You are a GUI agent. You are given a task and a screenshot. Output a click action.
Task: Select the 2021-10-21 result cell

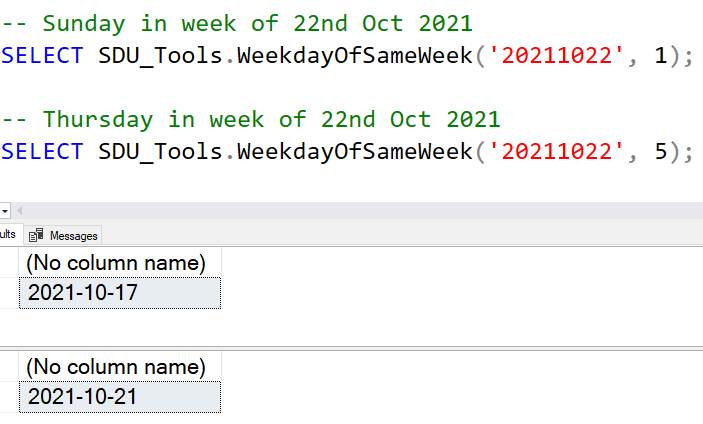(x=120, y=397)
